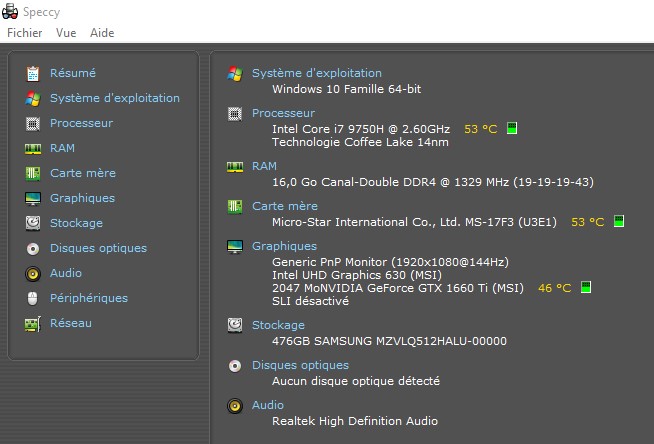The height and width of the screenshot is (444, 654).
Task: Click motherboard temperature green indicator icon
Action: (x=619, y=221)
